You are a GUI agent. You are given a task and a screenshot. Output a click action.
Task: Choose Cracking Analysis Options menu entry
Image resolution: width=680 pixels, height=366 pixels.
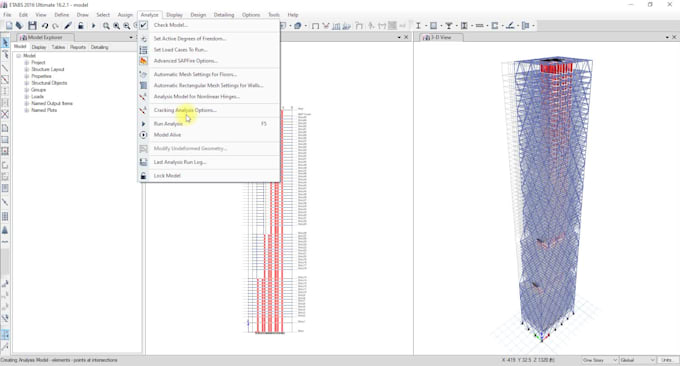point(209,111)
